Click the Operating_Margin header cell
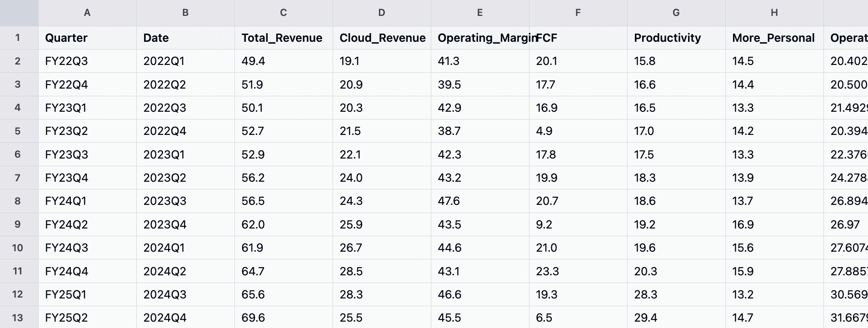 pyautogui.click(x=480, y=38)
